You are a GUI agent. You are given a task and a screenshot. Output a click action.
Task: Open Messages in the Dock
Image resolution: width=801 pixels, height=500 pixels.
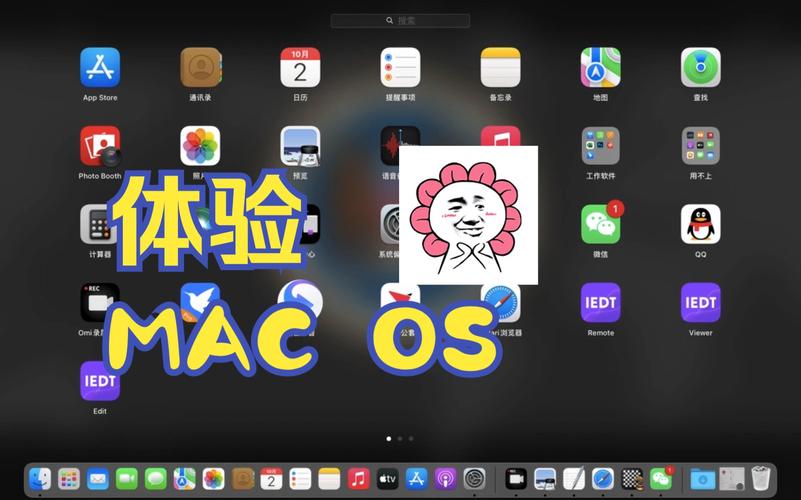[156, 479]
